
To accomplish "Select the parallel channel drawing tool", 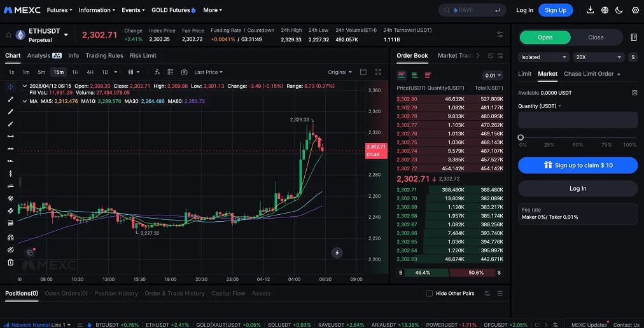I will point(11,198).
